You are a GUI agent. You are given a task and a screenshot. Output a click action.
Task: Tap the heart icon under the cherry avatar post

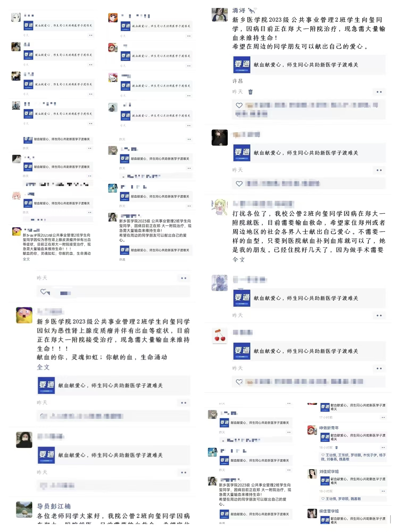[239, 382]
